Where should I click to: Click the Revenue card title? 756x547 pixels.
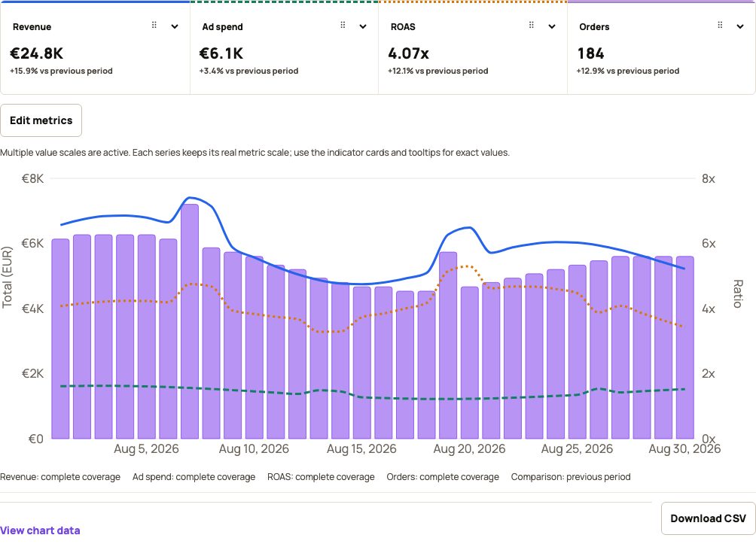pos(32,27)
